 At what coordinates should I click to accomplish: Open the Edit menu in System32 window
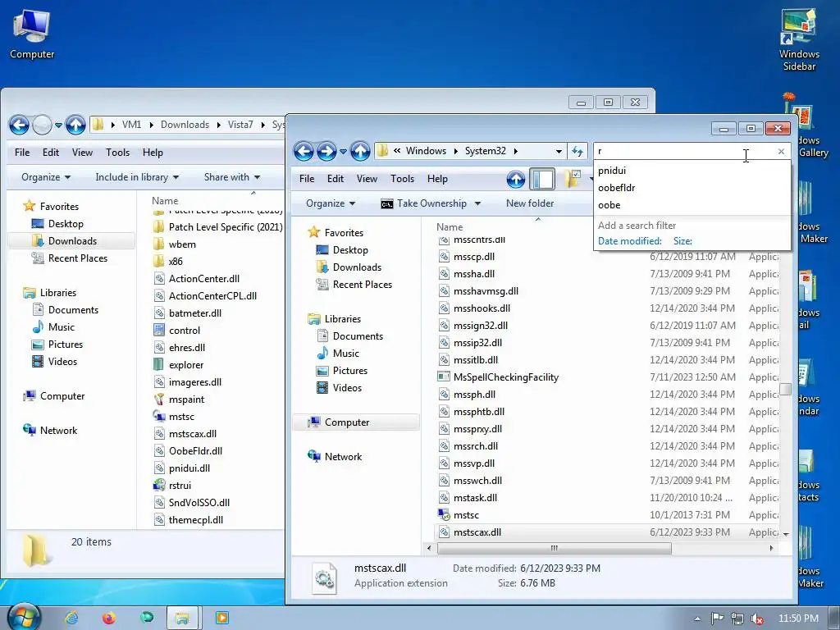pyautogui.click(x=336, y=179)
